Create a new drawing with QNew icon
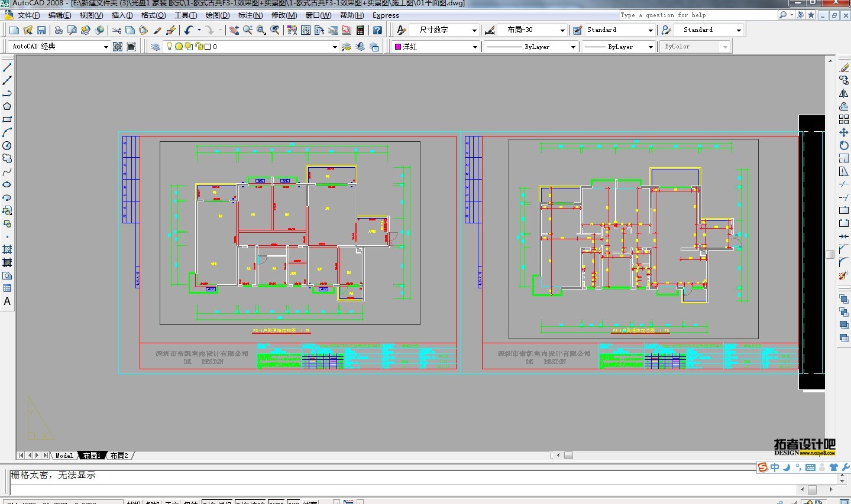Screen dimensions: 851x504 (x=14, y=30)
